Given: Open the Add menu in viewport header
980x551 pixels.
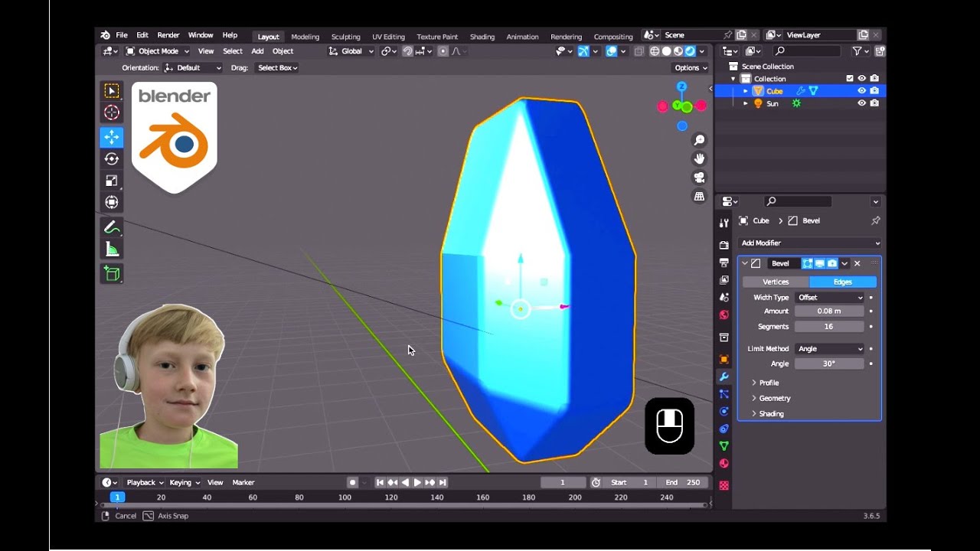Looking at the screenshot, I should coord(257,51).
